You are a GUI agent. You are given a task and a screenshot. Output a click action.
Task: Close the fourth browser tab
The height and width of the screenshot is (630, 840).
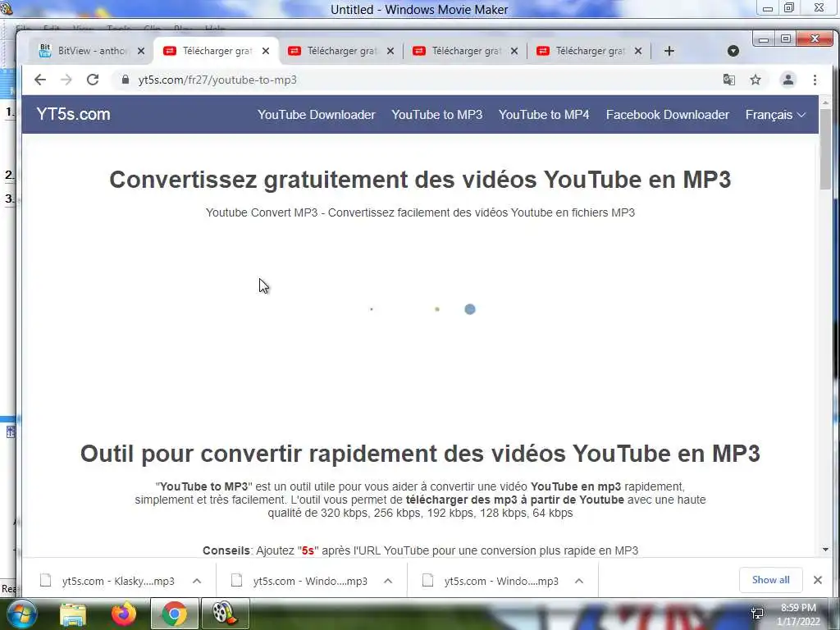(x=514, y=51)
